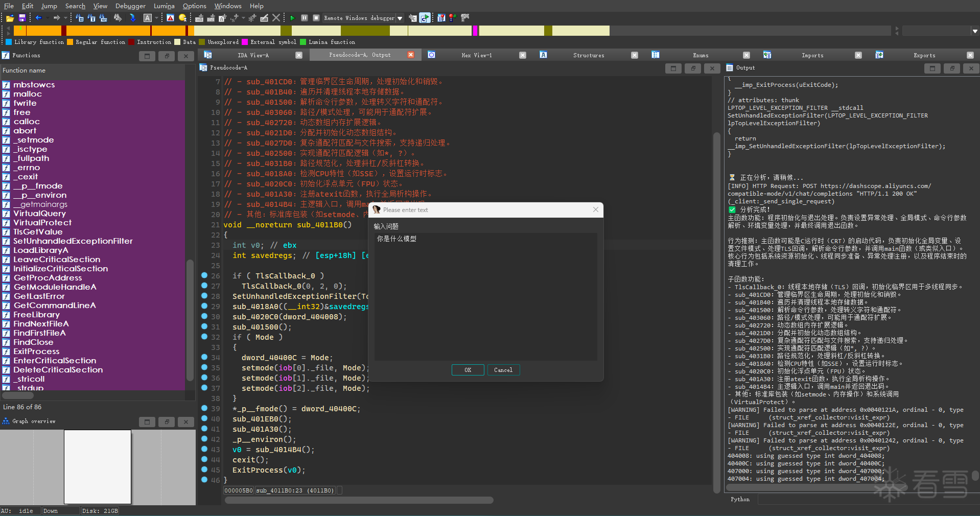
Task: Jump forward with the right arrow
Action: point(56,18)
